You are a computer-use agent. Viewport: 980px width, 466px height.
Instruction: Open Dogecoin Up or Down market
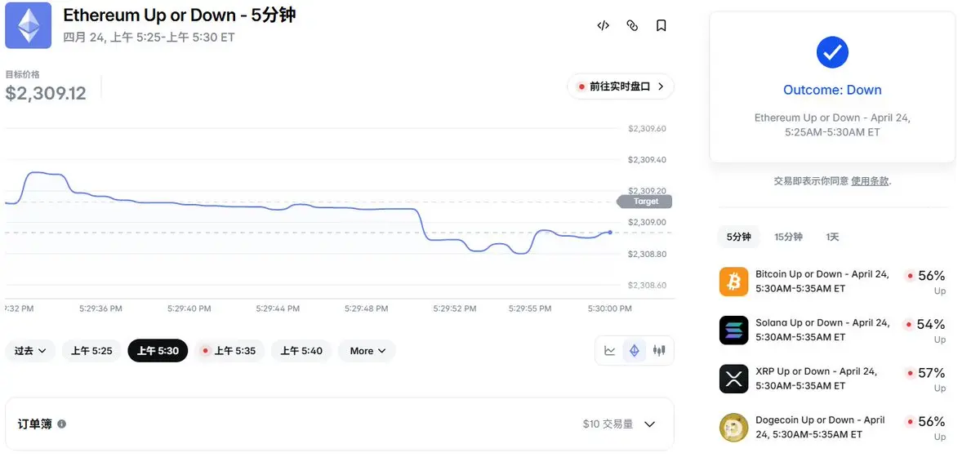click(820, 428)
